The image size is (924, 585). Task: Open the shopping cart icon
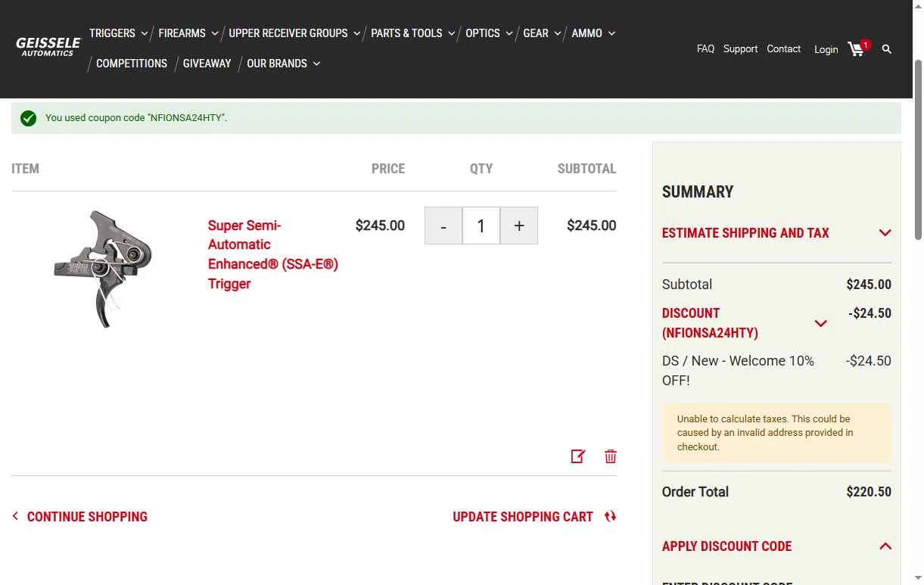[857, 48]
